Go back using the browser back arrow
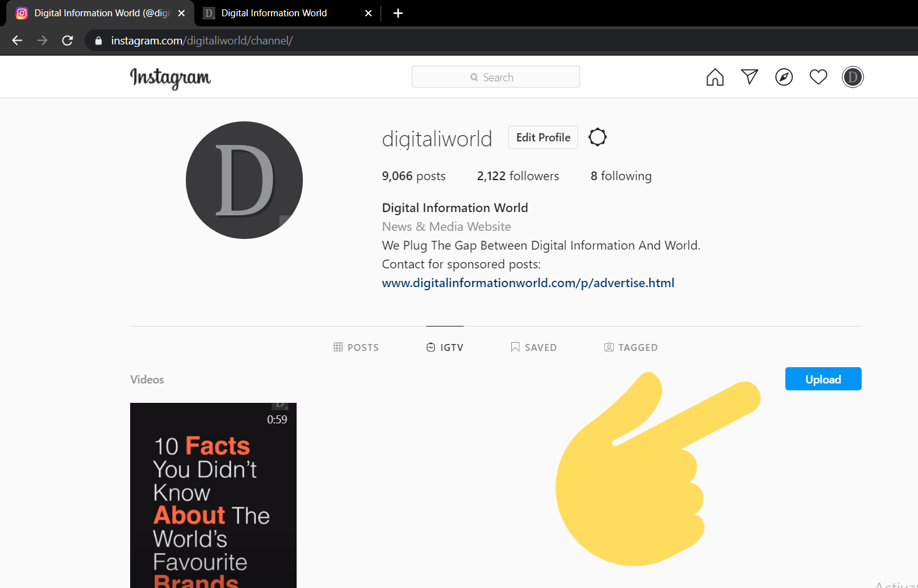This screenshot has height=588, width=918. click(x=16, y=40)
